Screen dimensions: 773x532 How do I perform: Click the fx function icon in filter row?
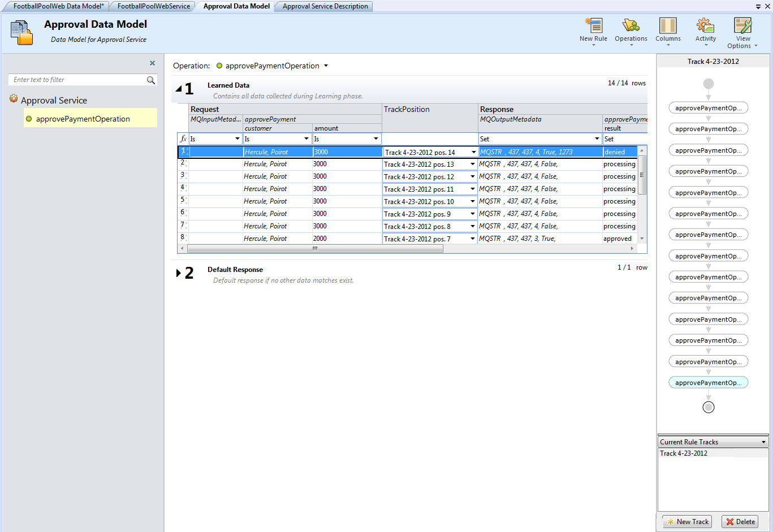pos(183,139)
